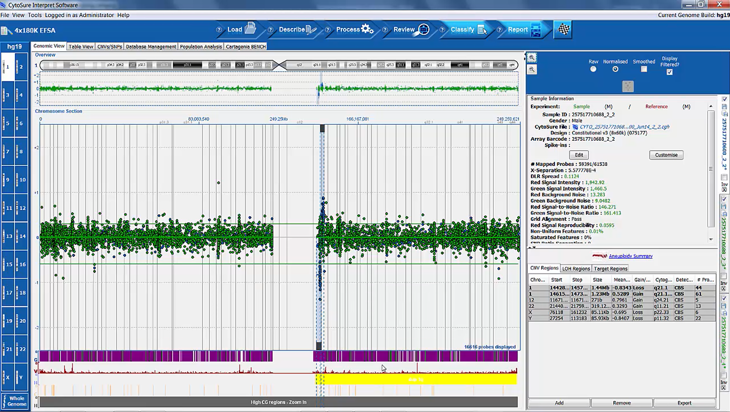This screenshot has width=730, height=412.
Task: Toggle second sample visibility checkbox in strip
Action: click(x=724, y=200)
